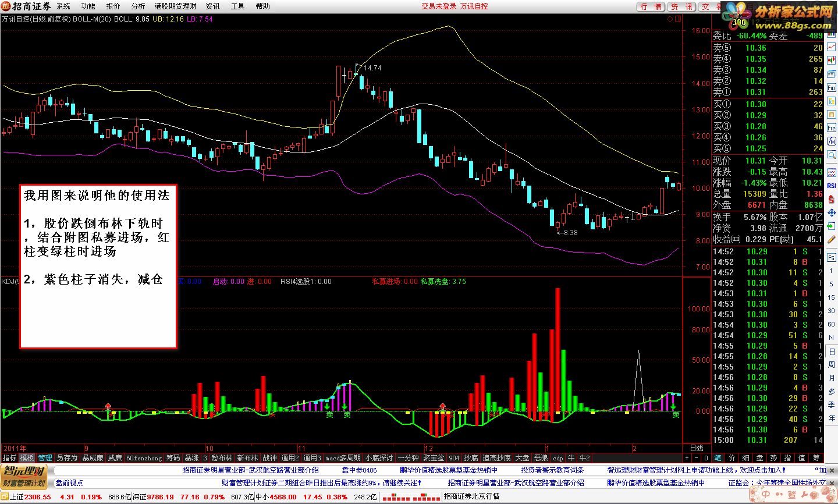The width and height of the screenshot is (838, 504).
Task: Select the 月 monthly period
Action: click(832, 378)
